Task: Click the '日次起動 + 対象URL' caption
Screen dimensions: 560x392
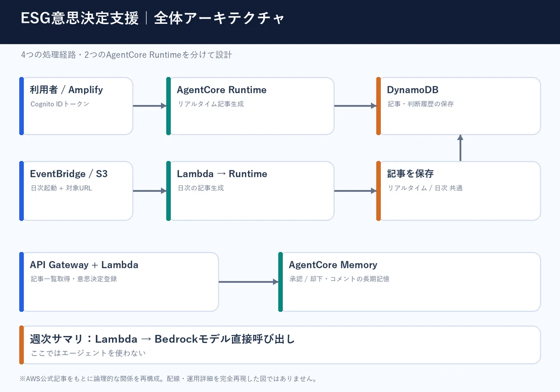Action: coord(61,188)
